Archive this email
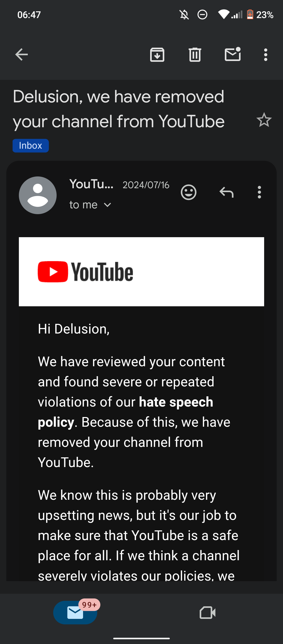The width and height of the screenshot is (283, 644). pos(157,55)
